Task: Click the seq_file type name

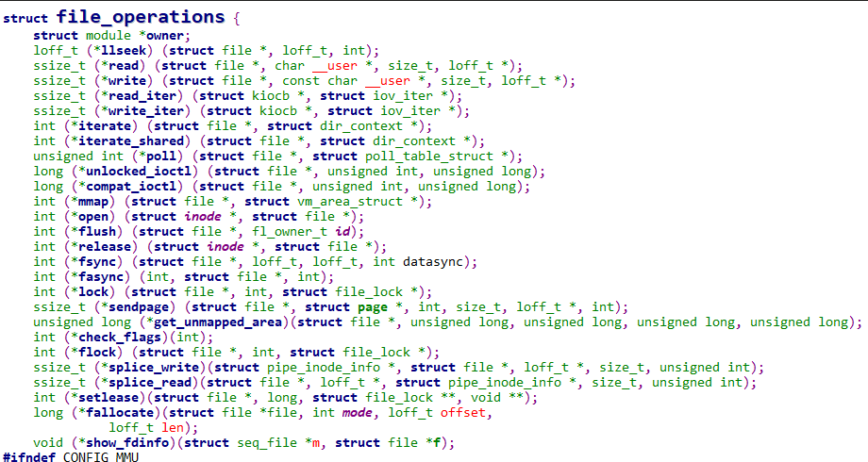Action: 267,442
